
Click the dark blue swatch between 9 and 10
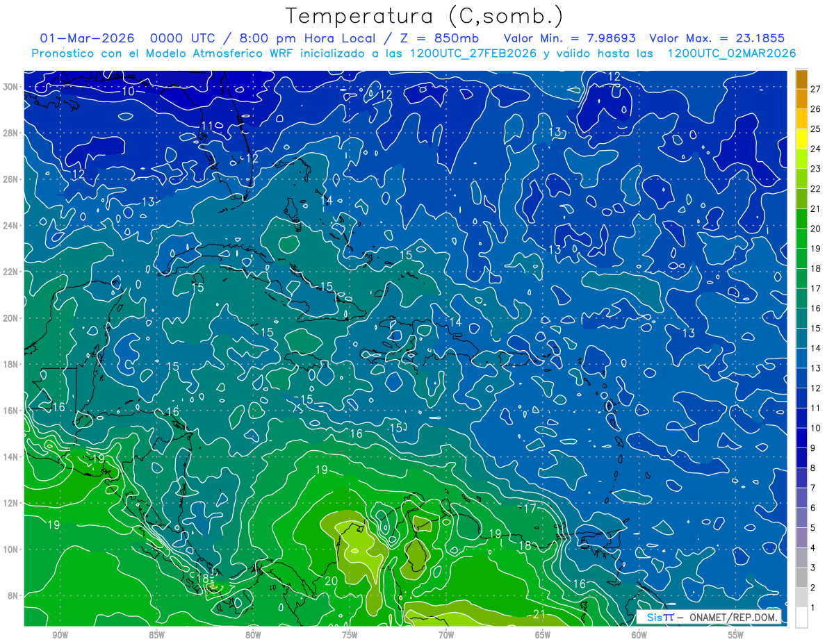click(801, 438)
